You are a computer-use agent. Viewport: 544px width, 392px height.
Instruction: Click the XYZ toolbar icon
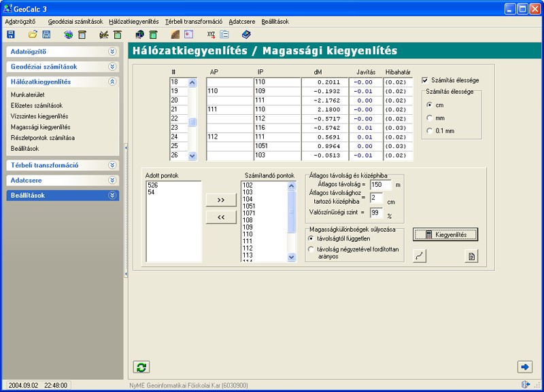tap(211, 35)
